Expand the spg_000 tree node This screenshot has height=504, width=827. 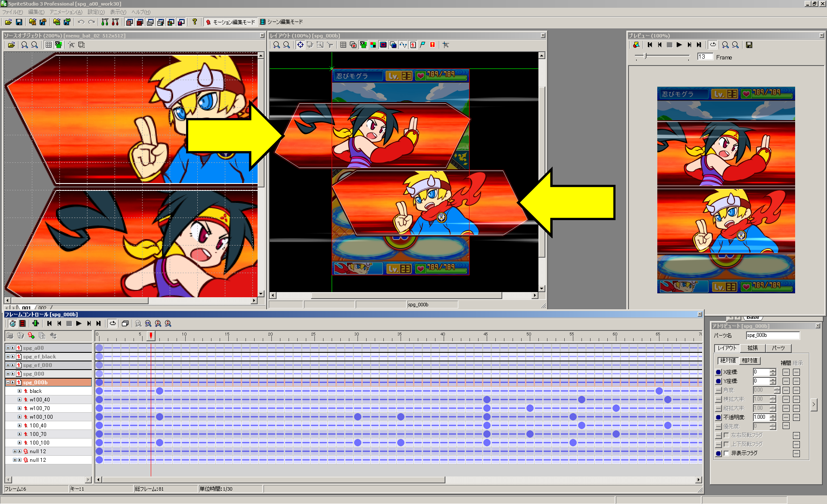8,373
